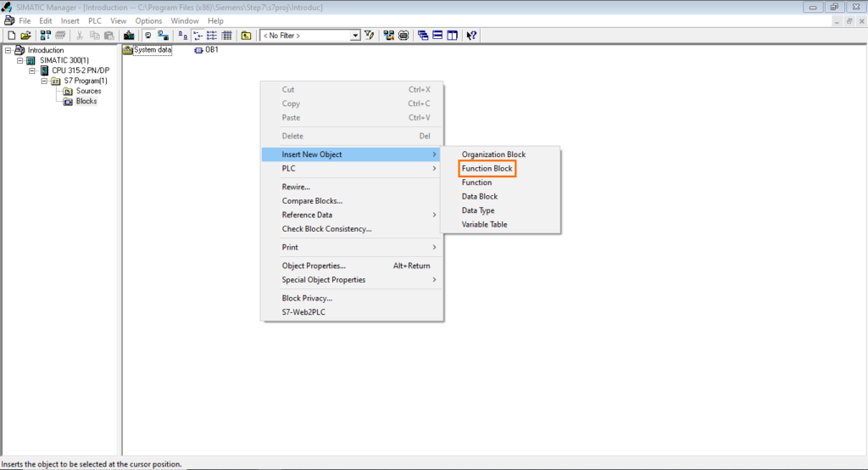Collapse the Introduction project node
868x470 pixels.
pos(8,50)
